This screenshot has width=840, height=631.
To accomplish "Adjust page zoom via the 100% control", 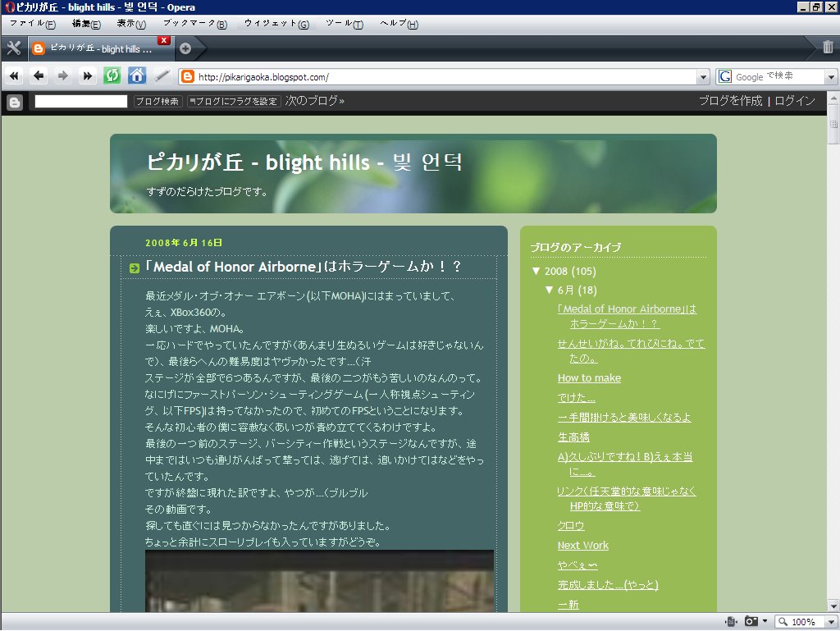I will (x=801, y=621).
